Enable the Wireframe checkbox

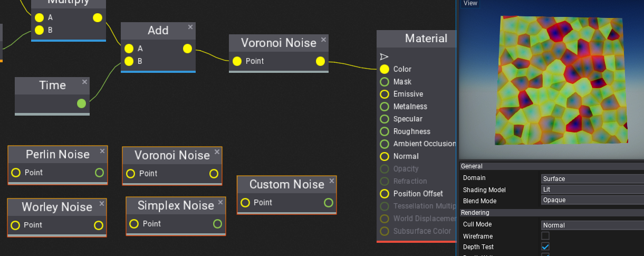545,236
